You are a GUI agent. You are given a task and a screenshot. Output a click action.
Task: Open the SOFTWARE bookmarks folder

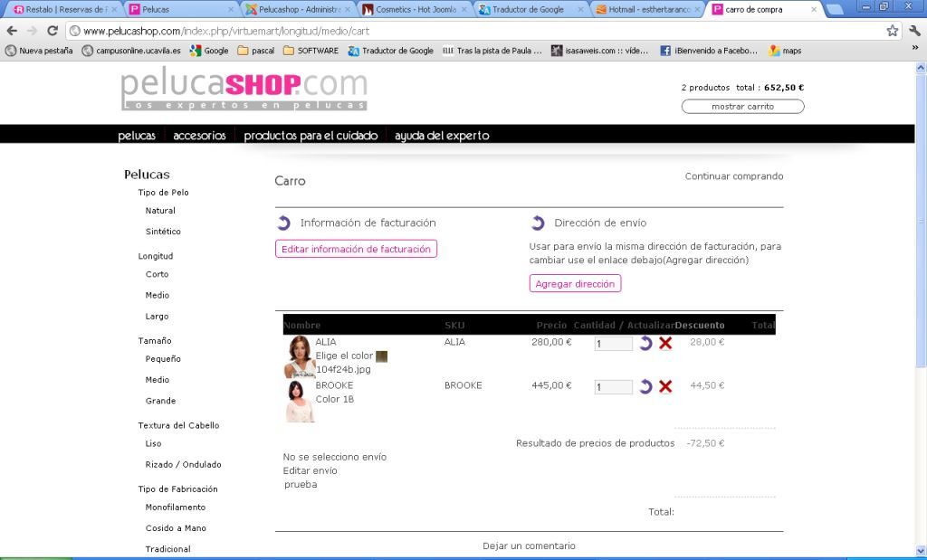click(311, 51)
